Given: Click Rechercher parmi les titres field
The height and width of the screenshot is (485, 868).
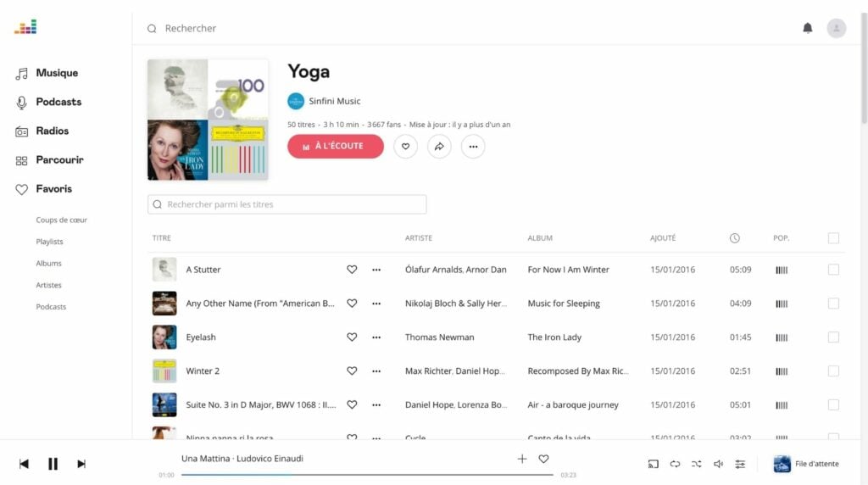Looking at the screenshot, I should [x=287, y=204].
